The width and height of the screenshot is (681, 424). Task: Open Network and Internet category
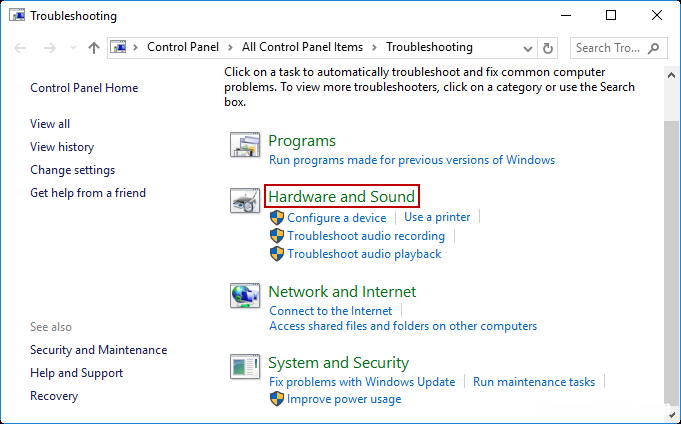pyautogui.click(x=342, y=292)
